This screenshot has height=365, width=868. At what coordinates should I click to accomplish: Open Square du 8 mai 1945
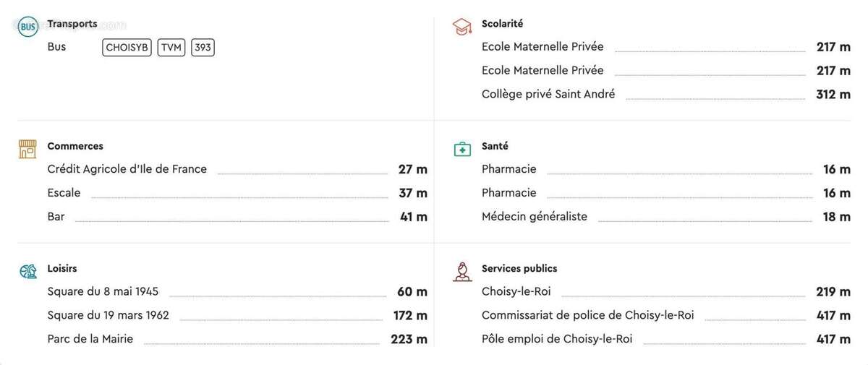click(x=103, y=292)
